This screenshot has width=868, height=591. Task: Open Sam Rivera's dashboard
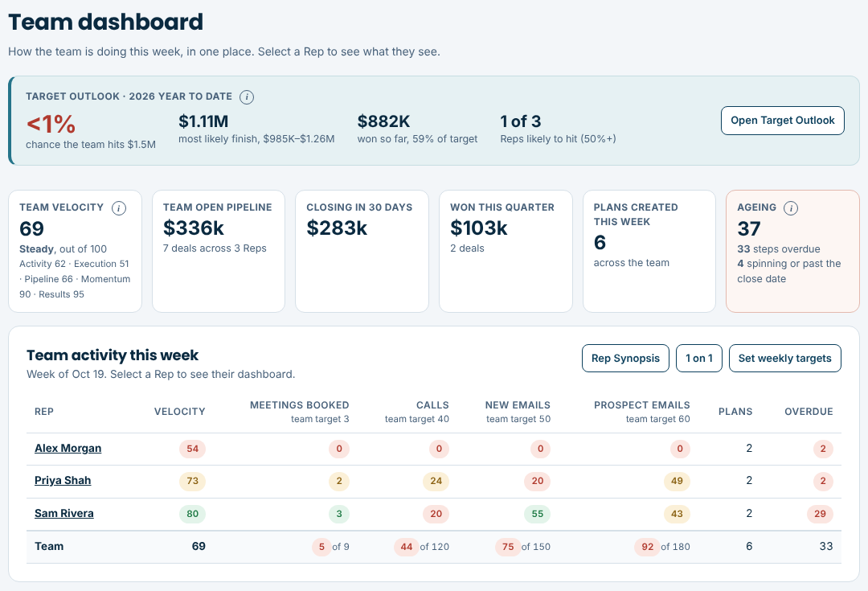click(64, 514)
